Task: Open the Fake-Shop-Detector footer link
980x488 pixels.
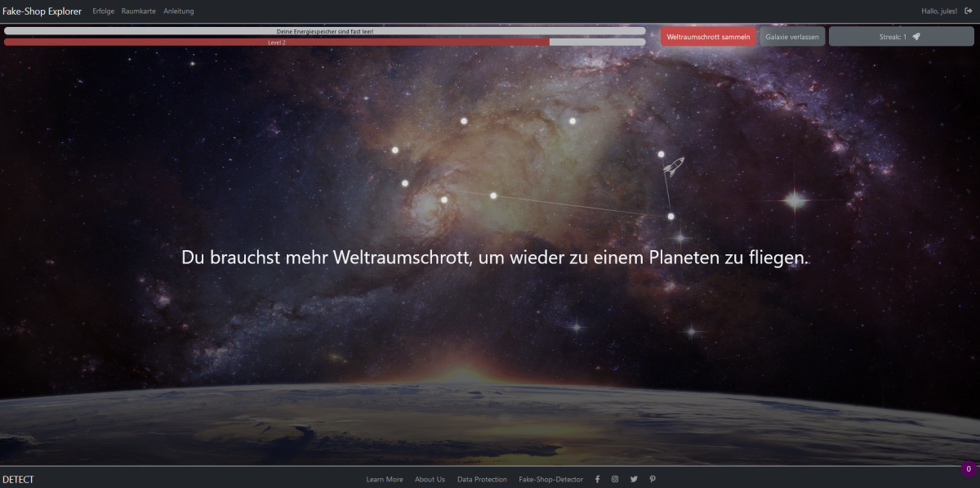Action: pyautogui.click(x=551, y=479)
